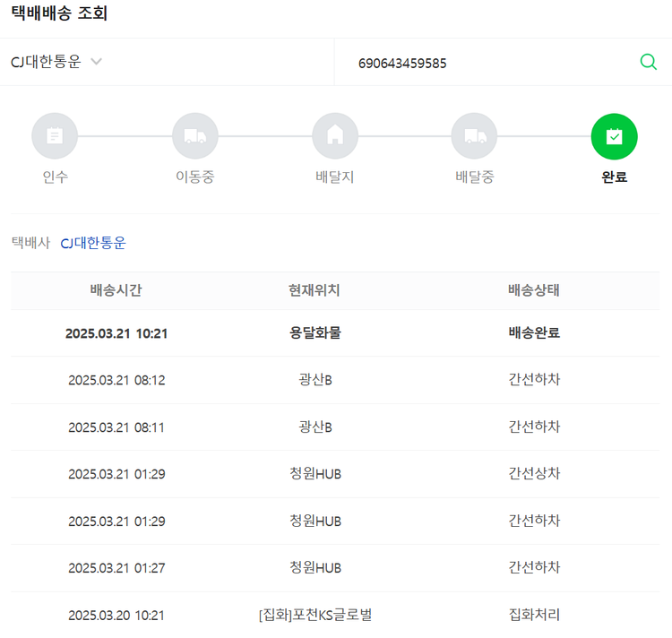Image resolution: width=672 pixels, height=638 pixels.
Task: Open the CJ대한통운 courier dropdown
Action: [47, 62]
